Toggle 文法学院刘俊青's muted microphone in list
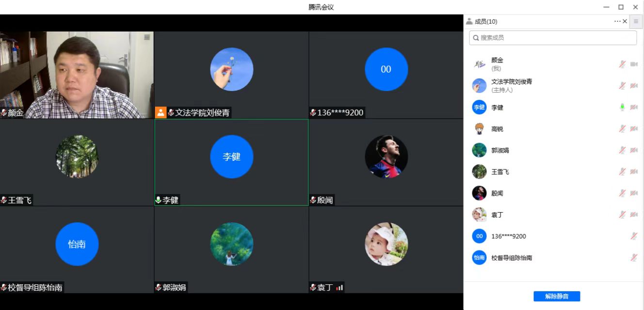644x310 pixels. 622,86
